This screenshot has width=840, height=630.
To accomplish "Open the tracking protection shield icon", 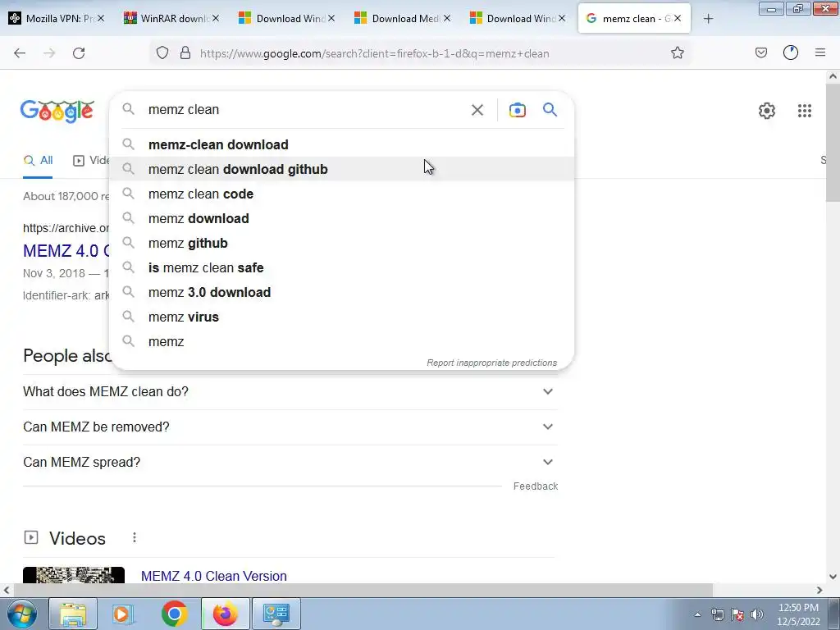I will [x=162, y=53].
